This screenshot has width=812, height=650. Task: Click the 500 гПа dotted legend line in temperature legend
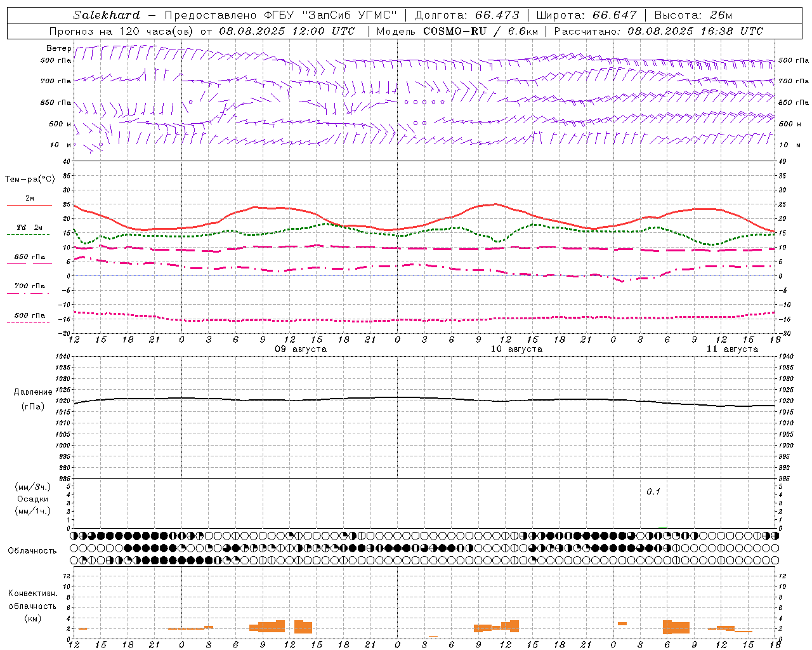(x=28, y=323)
